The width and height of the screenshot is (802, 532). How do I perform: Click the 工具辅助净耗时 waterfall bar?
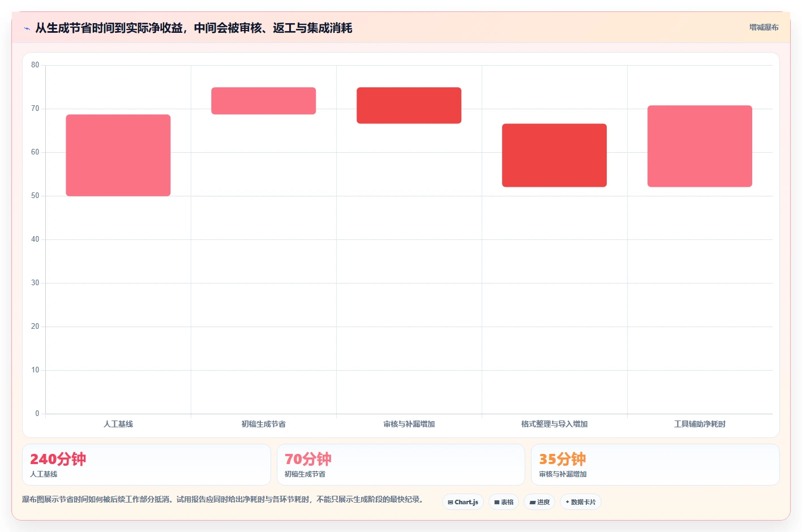(700, 147)
